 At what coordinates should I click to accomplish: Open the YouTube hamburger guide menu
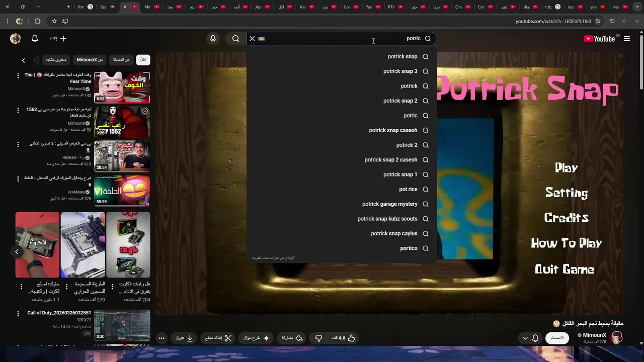click(x=627, y=39)
